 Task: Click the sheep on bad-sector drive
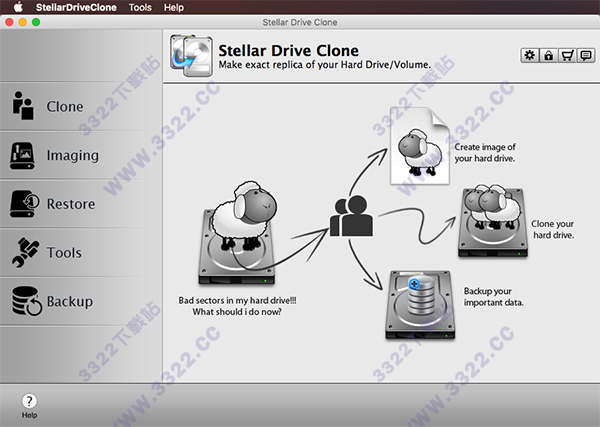tap(238, 233)
